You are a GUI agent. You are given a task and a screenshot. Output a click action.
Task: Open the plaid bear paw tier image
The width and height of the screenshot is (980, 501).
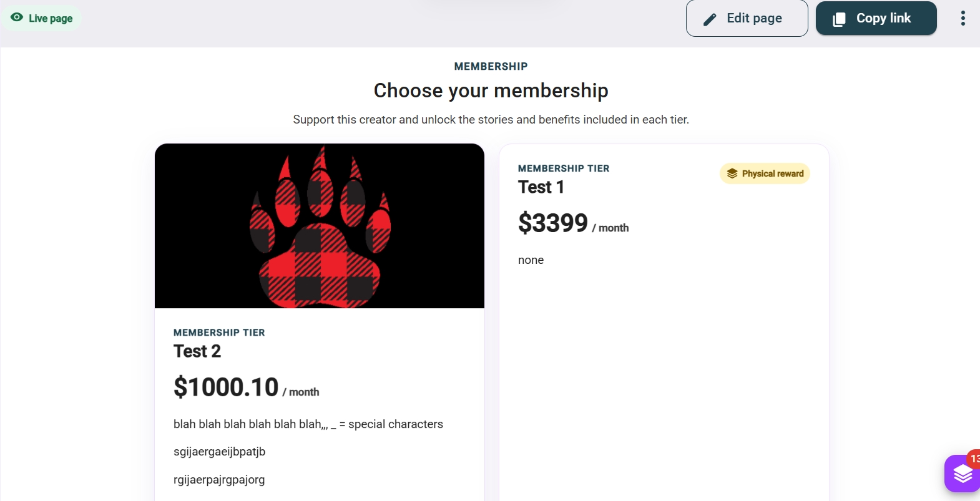(x=320, y=226)
